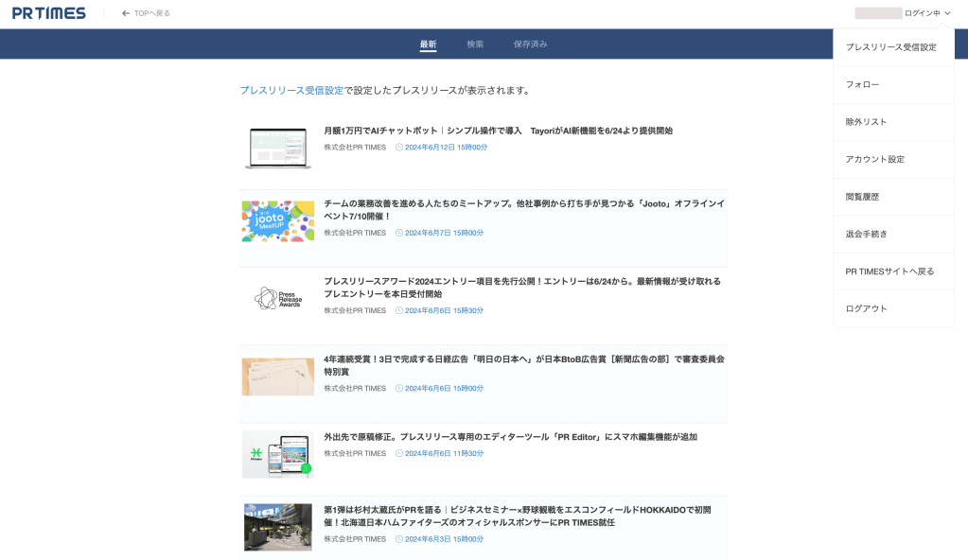Click the Press Release Awards logo thumbnail
The width and height of the screenshot is (968, 560).
pos(277,299)
